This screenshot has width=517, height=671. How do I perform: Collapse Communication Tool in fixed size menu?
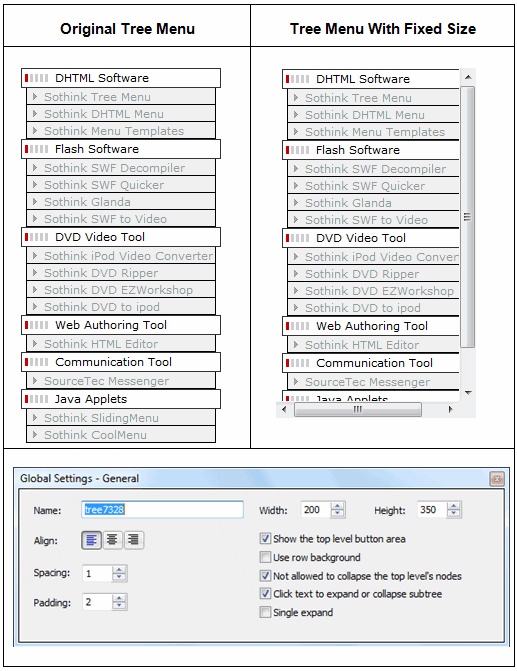pos(371,363)
